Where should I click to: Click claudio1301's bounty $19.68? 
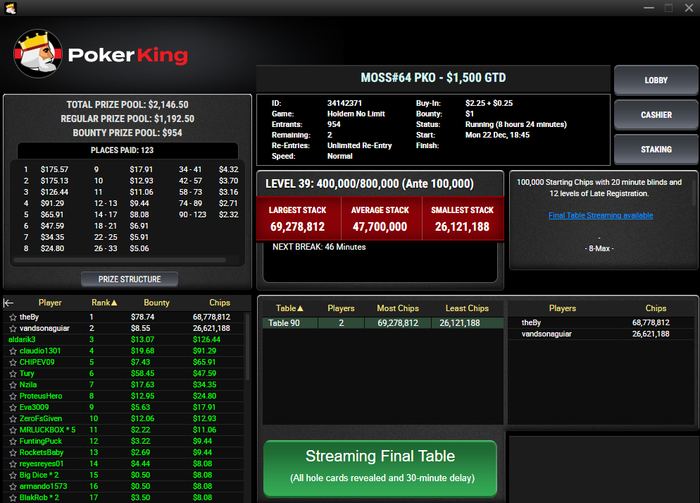(142, 351)
